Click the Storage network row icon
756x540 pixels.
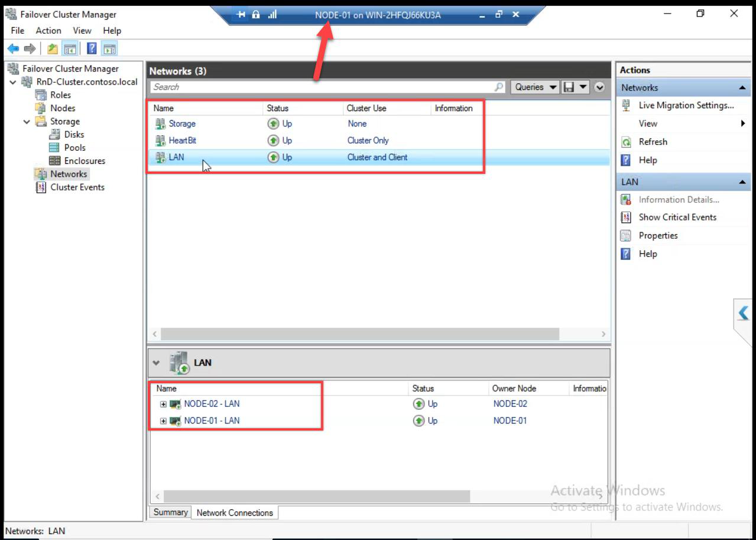[160, 124]
